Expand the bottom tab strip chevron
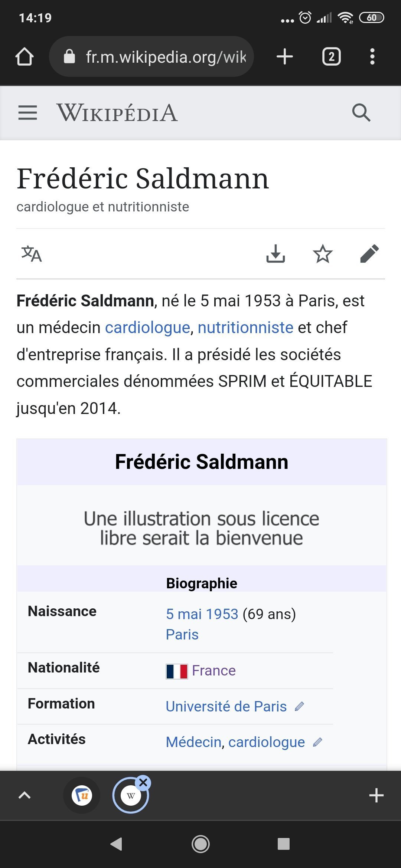Screen dimensions: 401x868 25,795
